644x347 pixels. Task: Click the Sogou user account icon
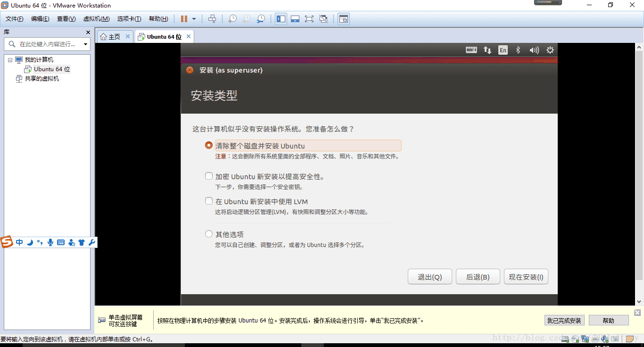coord(71,242)
